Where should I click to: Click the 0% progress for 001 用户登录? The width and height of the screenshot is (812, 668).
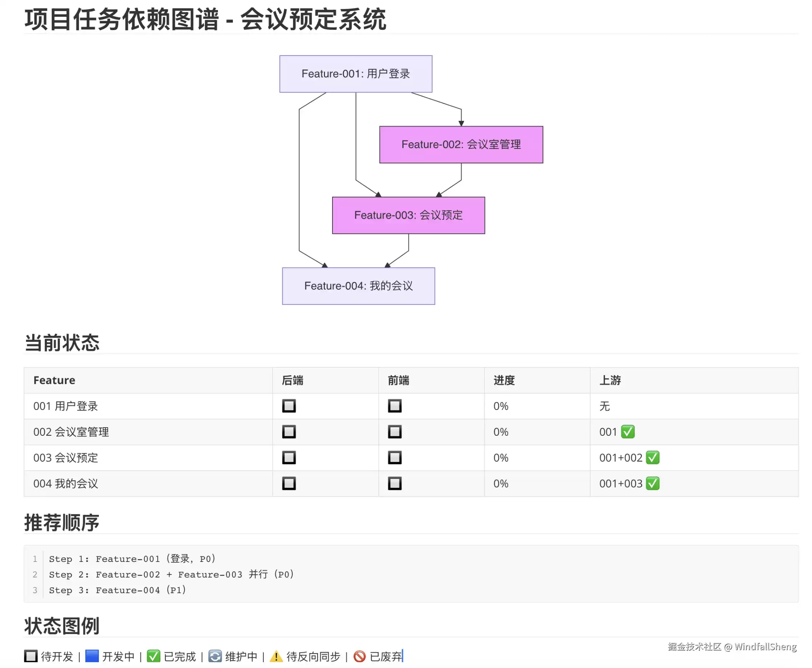click(x=501, y=406)
